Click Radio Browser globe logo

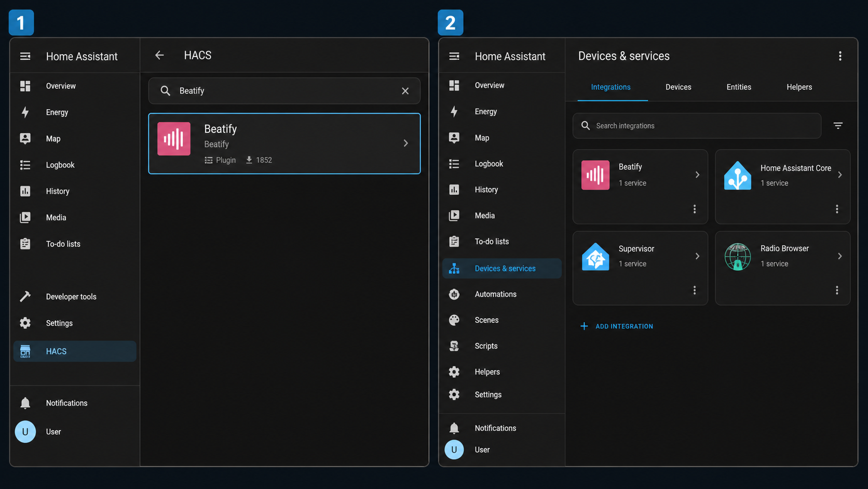coord(737,257)
